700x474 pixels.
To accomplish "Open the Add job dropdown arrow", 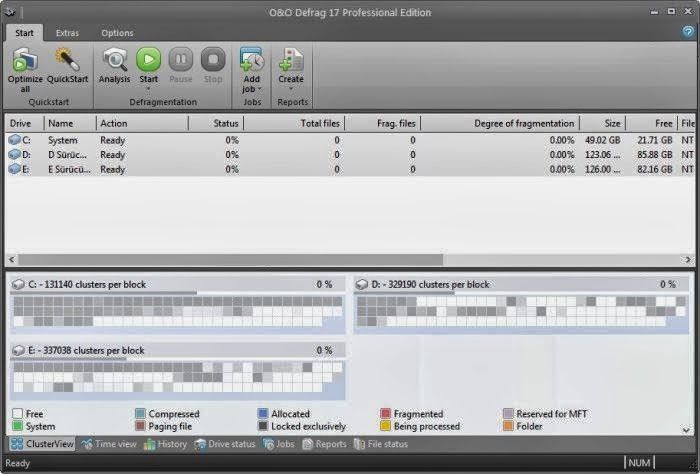I will coord(260,89).
